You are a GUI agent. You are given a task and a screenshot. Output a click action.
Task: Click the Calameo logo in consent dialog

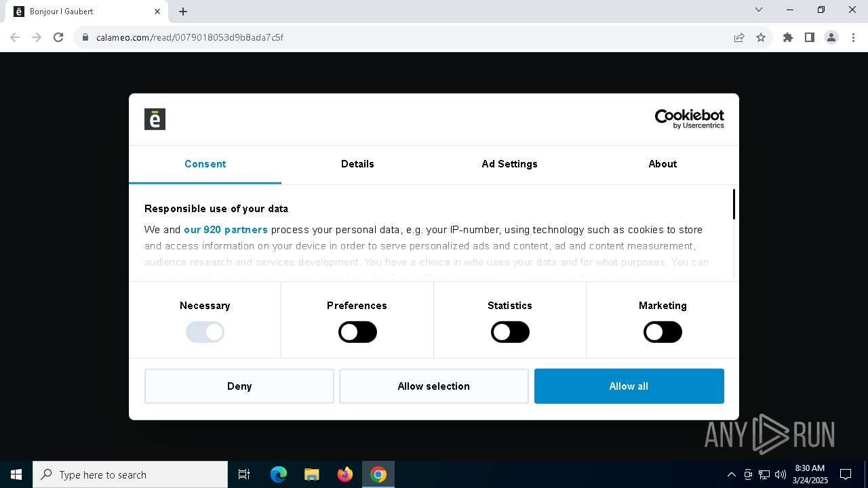[x=155, y=119]
